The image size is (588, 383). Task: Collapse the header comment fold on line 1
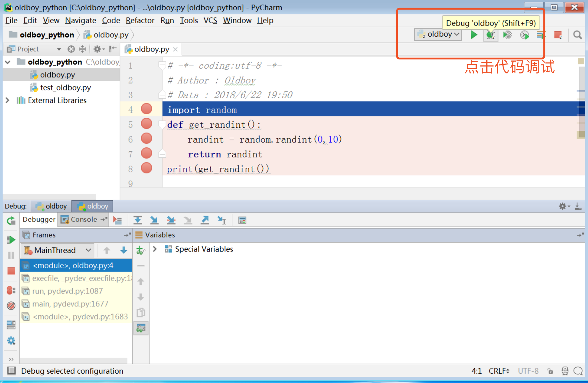(162, 65)
